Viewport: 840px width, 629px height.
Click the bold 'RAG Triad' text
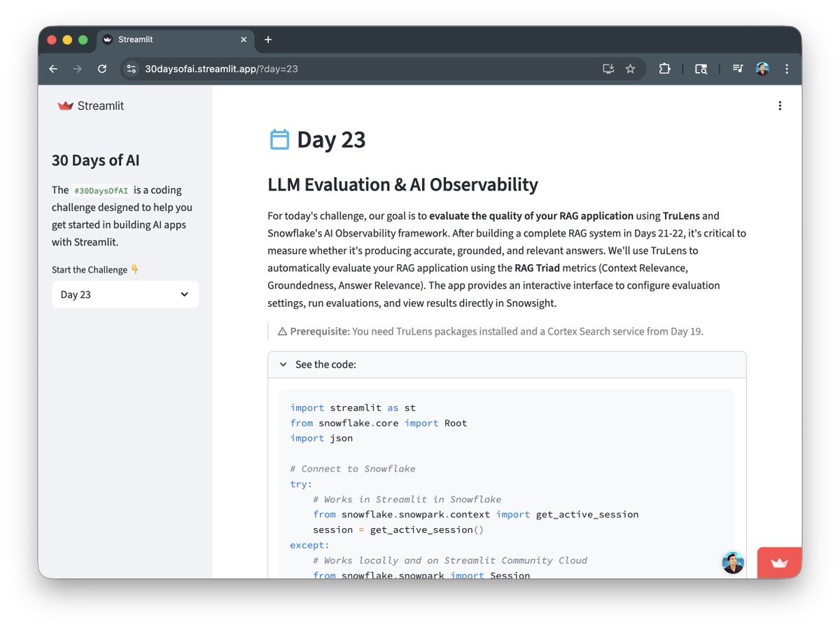click(538, 268)
